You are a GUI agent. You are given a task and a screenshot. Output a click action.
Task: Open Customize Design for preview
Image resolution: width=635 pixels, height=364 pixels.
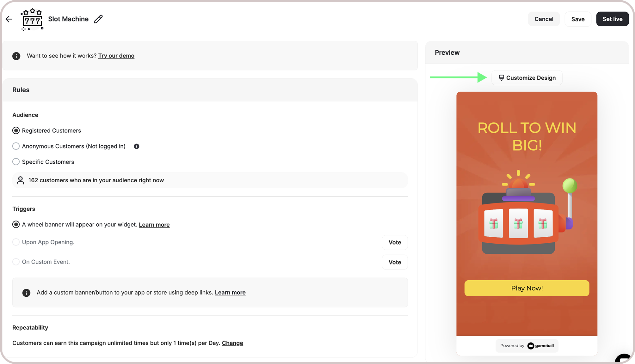pos(527,78)
